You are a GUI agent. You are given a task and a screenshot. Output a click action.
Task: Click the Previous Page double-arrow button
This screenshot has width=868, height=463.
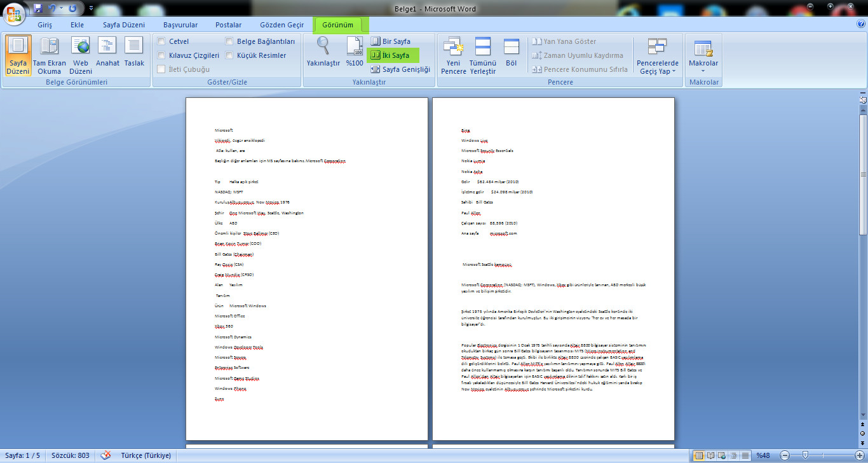coord(863,423)
